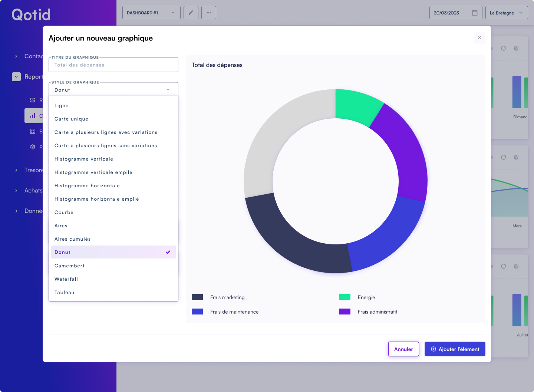534x392 pixels.
Task: Click the checkmark beside the Donut option
Action: point(168,252)
